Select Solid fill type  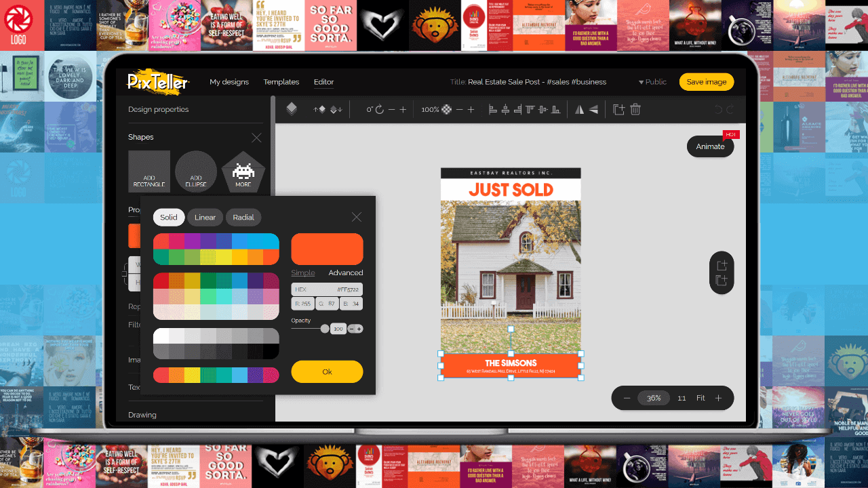point(169,218)
